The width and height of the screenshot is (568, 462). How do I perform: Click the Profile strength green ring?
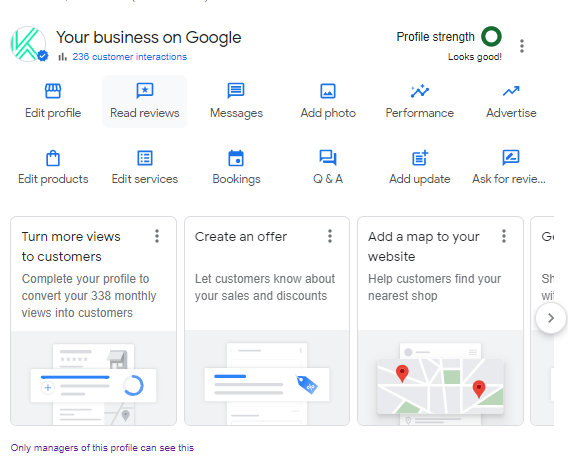pyautogui.click(x=491, y=36)
